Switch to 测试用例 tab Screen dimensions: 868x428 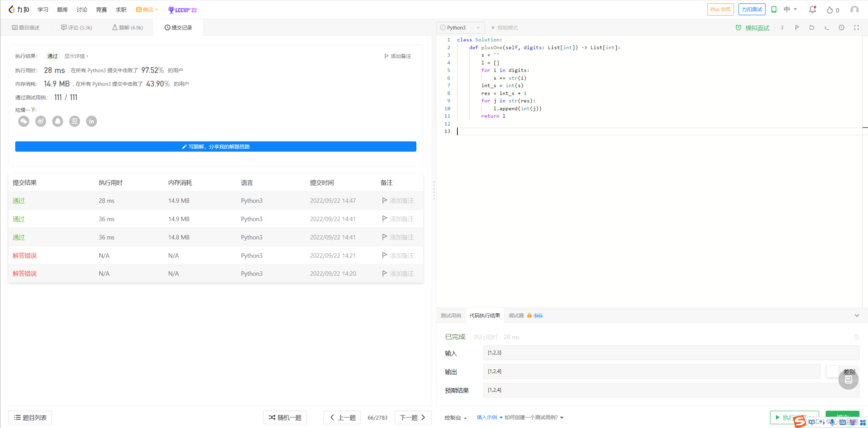tap(451, 315)
